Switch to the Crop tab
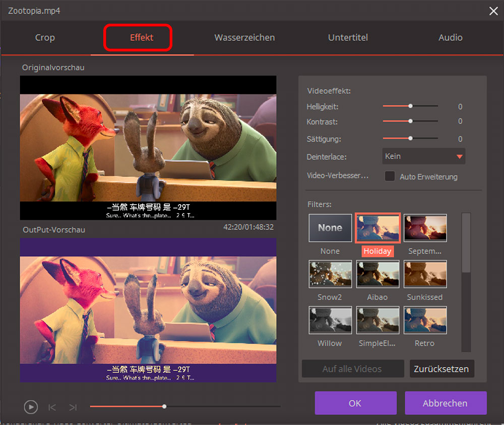504x425 pixels. coord(45,38)
